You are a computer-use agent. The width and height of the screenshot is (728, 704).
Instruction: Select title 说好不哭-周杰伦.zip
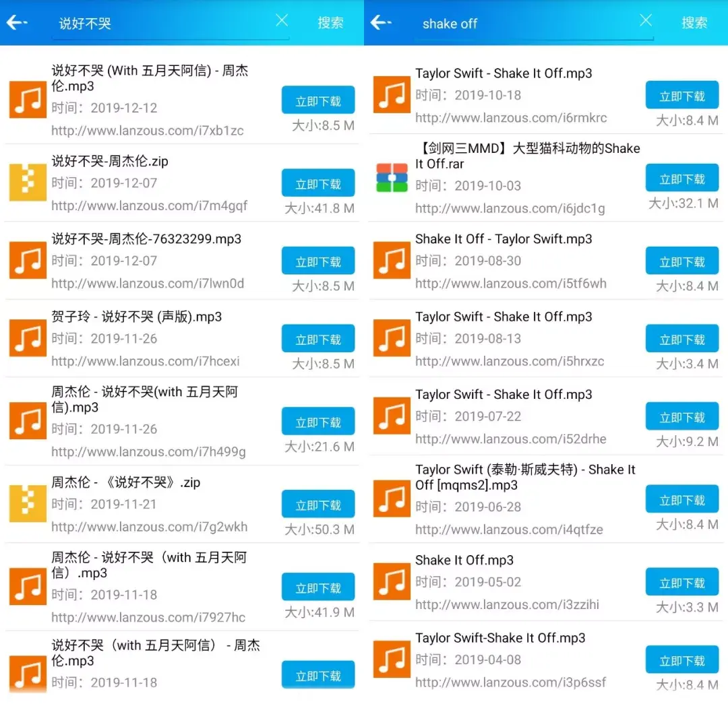tap(110, 161)
